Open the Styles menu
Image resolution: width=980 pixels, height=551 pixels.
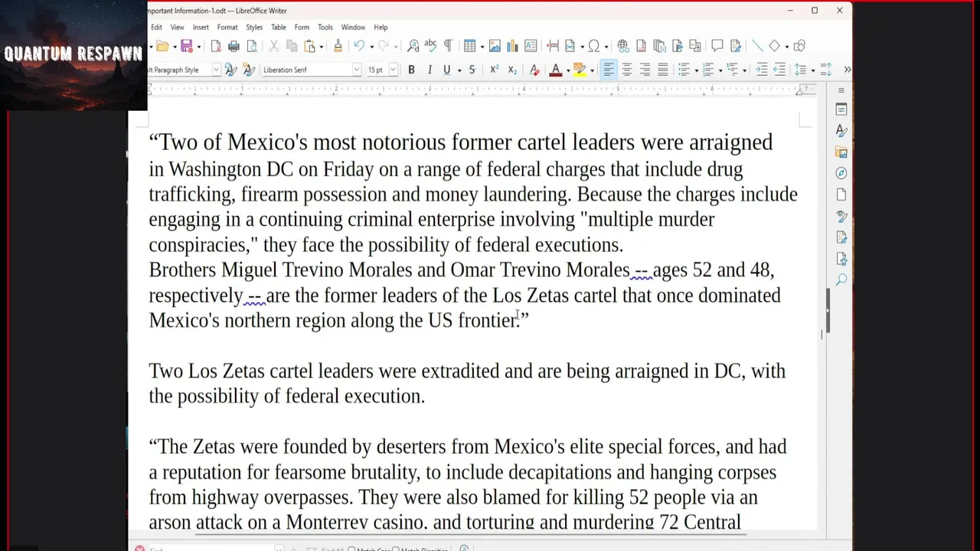click(254, 27)
